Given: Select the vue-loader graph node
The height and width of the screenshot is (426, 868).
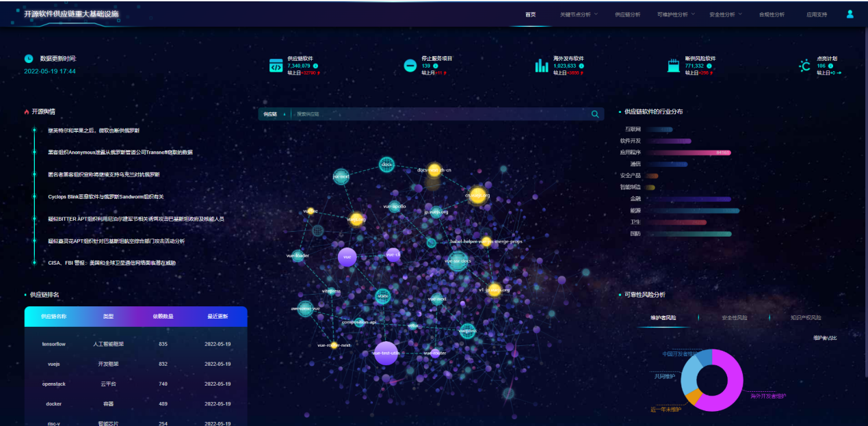Looking at the screenshot, I should pos(298,256).
